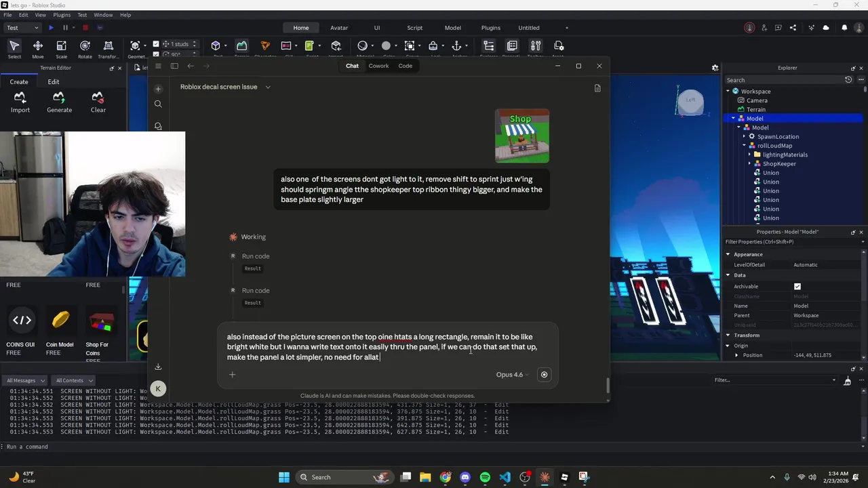Choose the Scale tool
Screen dimensions: 868x488
[61, 49]
